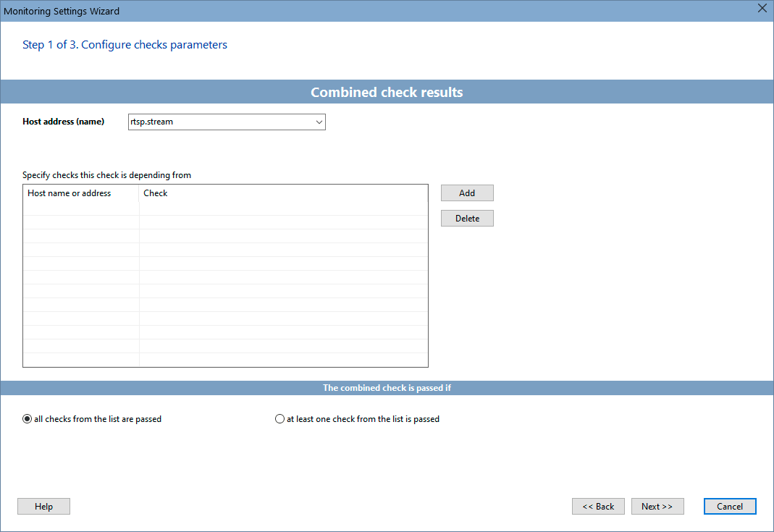Go back using the '<< Back' button
The height and width of the screenshot is (532, 774).
point(598,507)
